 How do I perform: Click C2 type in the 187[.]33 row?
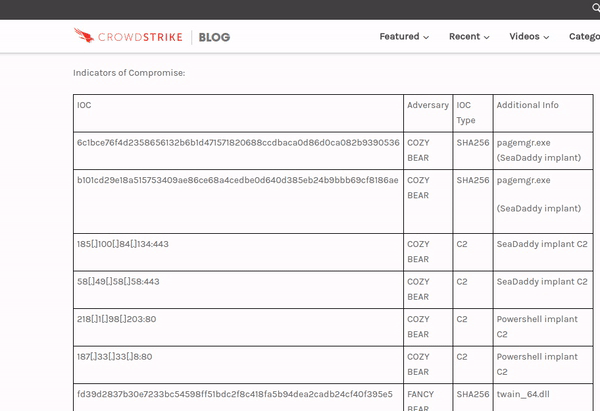(x=462, y=357)
